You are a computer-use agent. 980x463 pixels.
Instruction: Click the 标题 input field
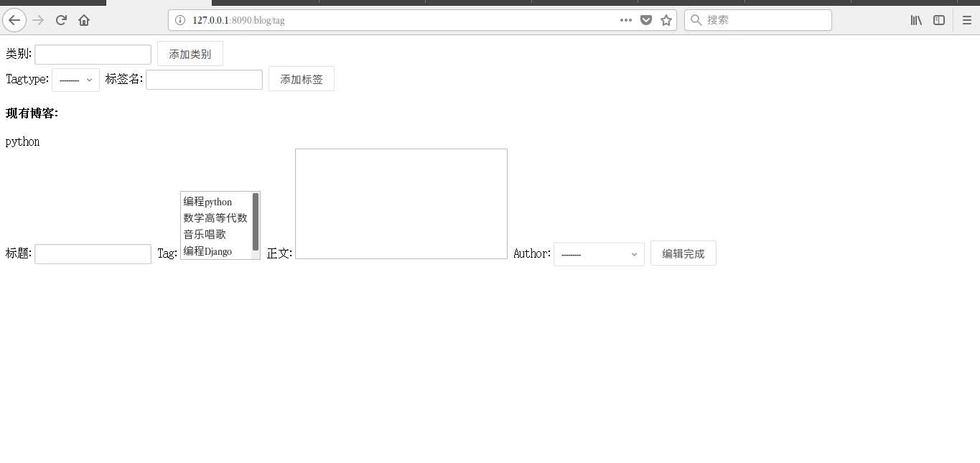point(93,254)
